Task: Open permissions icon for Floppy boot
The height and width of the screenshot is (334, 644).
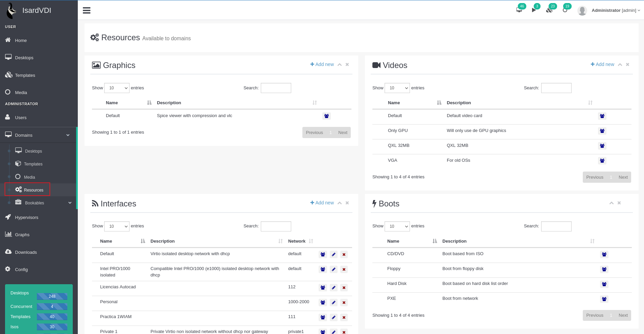Action: tap(604, 269)
